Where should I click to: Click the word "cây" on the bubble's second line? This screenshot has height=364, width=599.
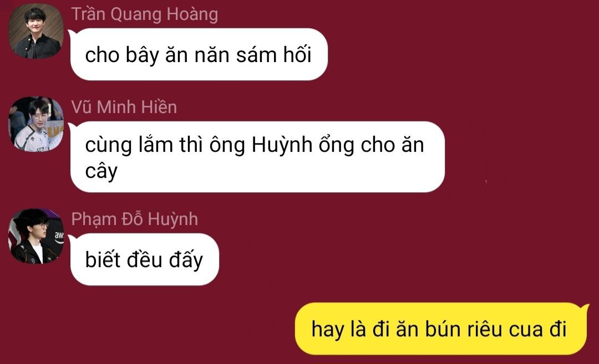(101, 171)
